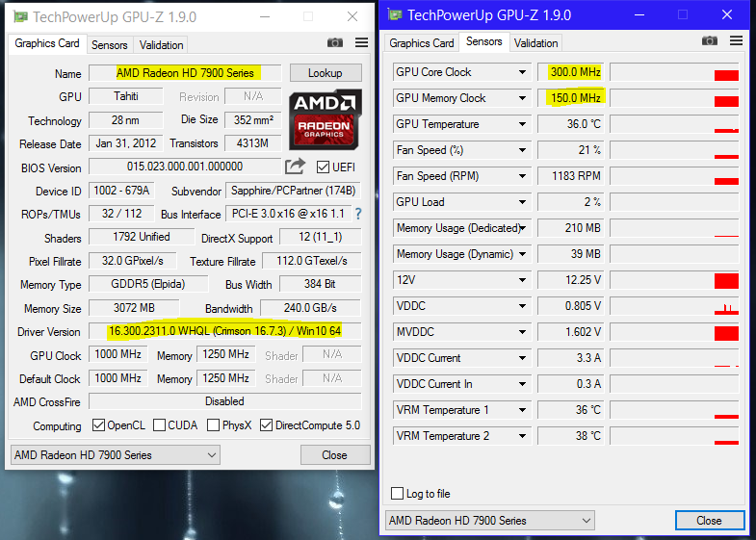Viewport: 756px width, 540px height.
Task: Toggle the UEFI checkbox
Action: point(323,167)
